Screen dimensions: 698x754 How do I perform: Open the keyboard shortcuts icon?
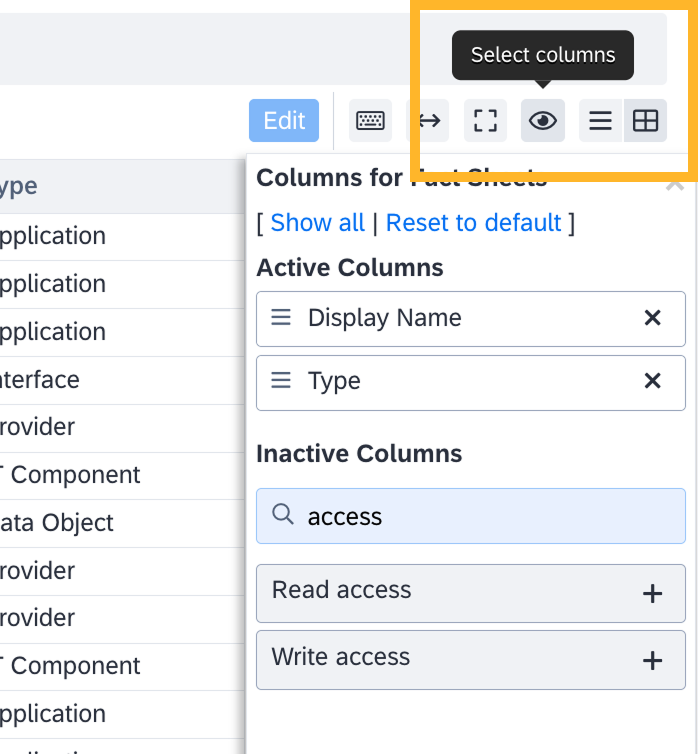[370, 121]
